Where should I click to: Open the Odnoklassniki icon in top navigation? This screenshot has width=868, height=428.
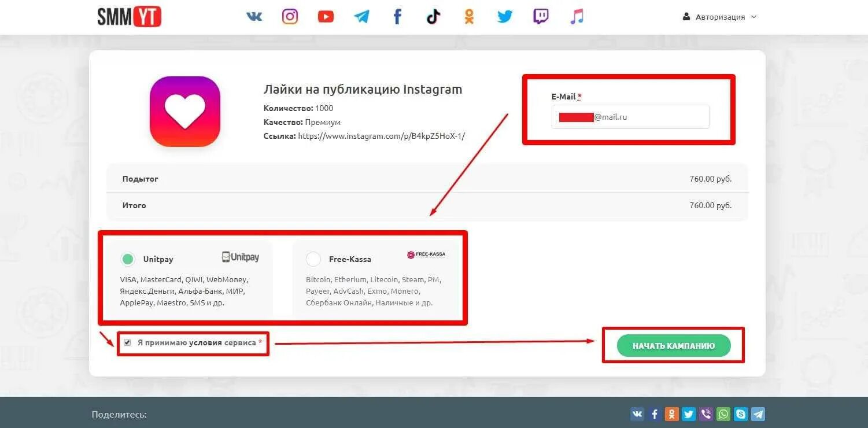[469, 16]
